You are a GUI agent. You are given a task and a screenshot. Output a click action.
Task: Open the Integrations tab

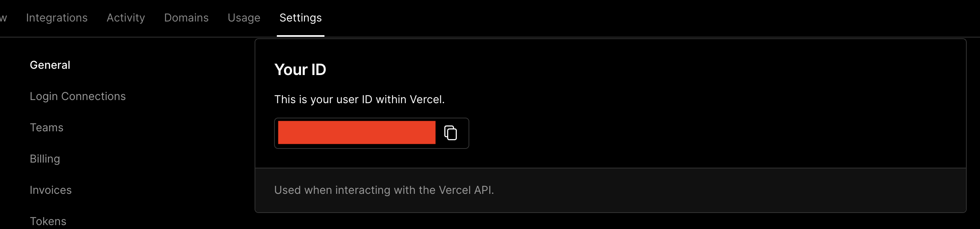coord(57,18)
